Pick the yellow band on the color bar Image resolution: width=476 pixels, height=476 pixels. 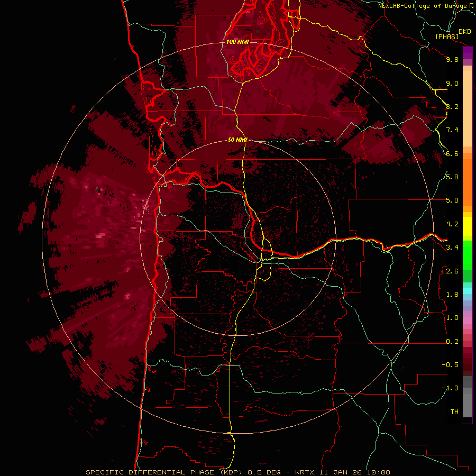click(x=467, y=226)
